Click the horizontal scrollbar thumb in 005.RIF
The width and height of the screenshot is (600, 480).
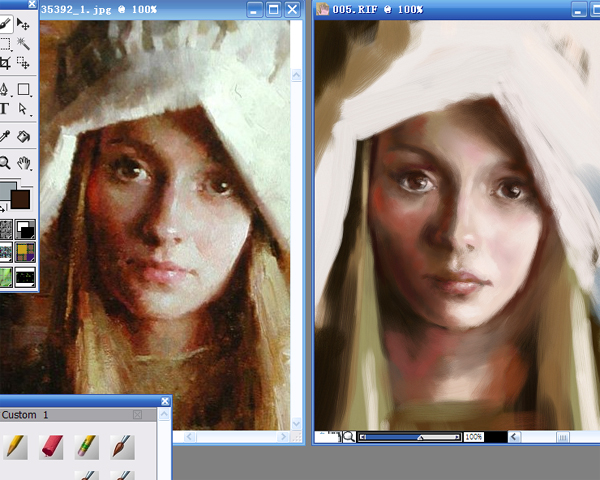562,437
